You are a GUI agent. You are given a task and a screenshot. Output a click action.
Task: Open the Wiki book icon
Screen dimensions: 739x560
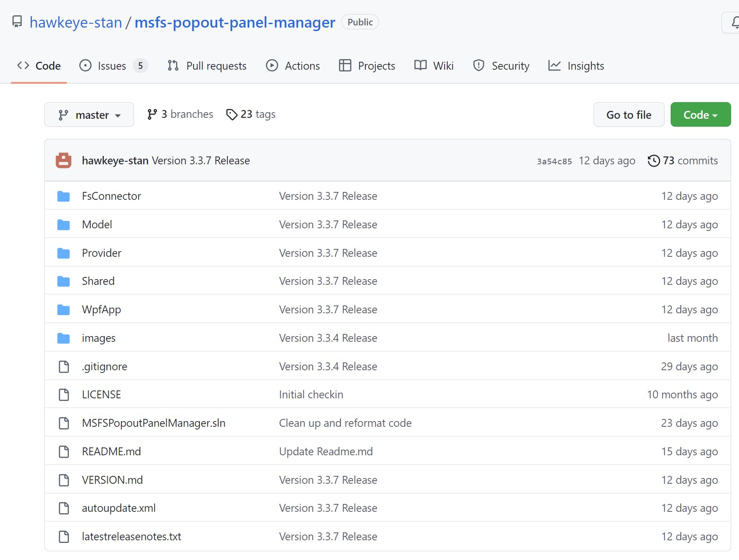(420, 65)
